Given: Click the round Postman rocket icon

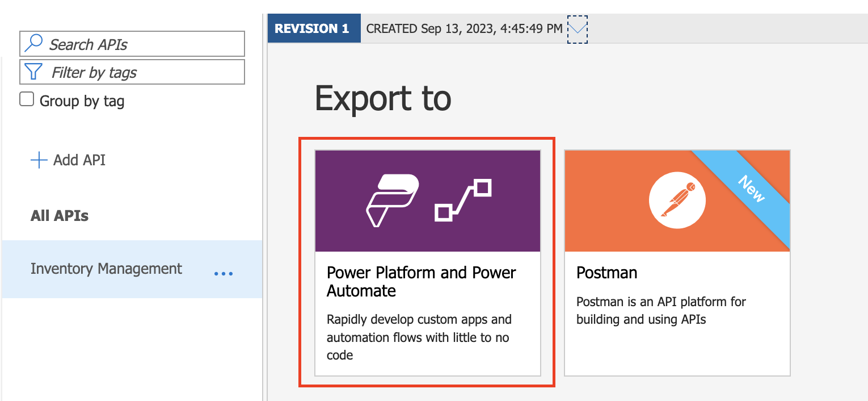Looking at the screenshot, I should 677,200.
